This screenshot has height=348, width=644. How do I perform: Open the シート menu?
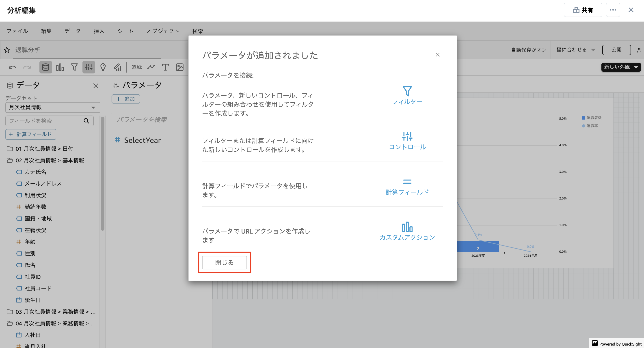(x=125, y=31)
